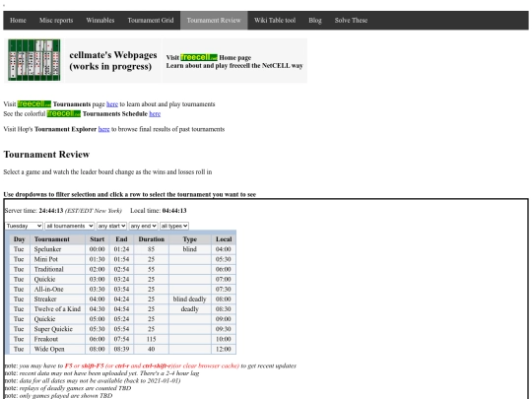Click the Tournament column header
This screenshot has height=399, width=532.
57,239
